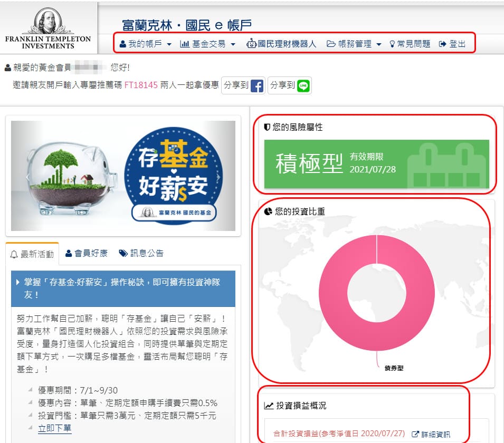Viewport: 504px width, 443px height.
Task: Click the 債券型 chart label
Action: (x=394, y=368)
